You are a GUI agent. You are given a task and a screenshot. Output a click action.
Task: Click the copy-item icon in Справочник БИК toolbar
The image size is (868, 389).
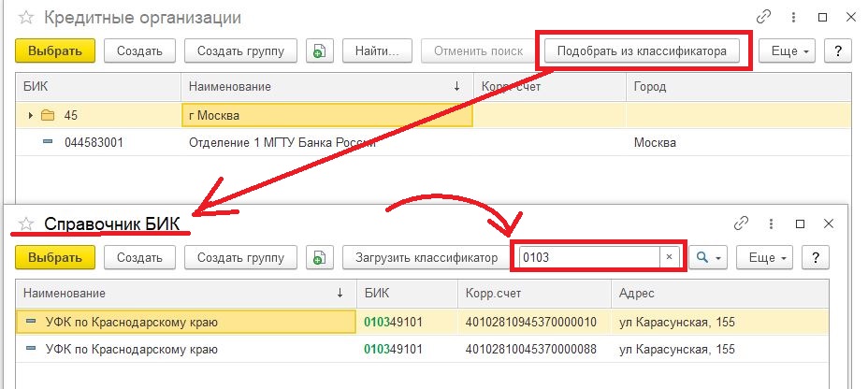click(x=319, y=258)
